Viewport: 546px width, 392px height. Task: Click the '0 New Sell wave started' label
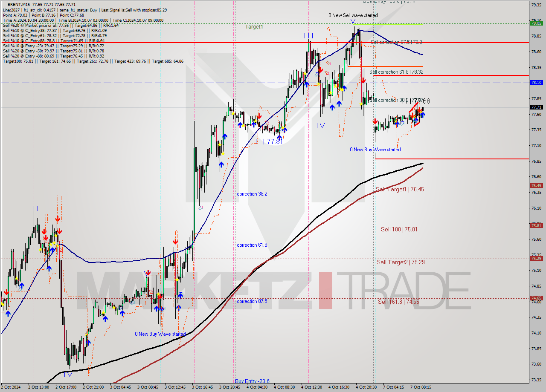point(353,15)
